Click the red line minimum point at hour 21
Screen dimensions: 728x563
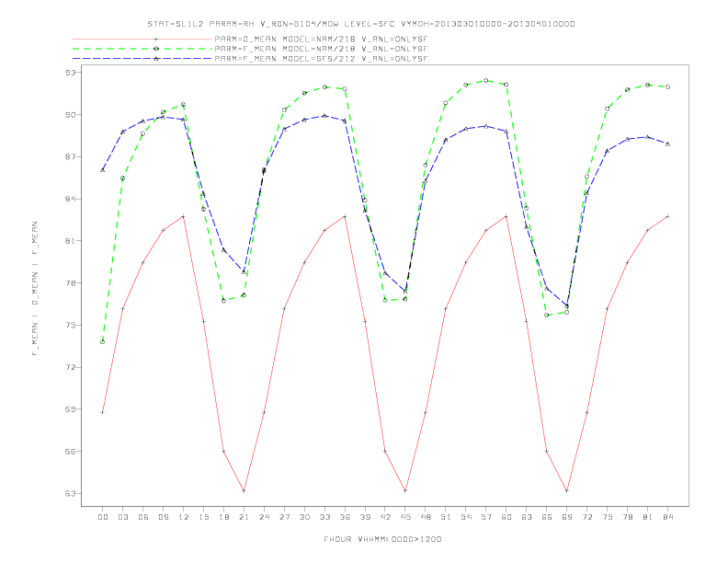click(244, 490)
